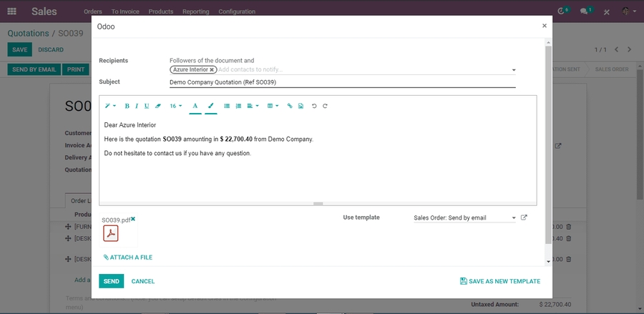Save as new template
Screen dimensions: 644x314
[500, 281]
